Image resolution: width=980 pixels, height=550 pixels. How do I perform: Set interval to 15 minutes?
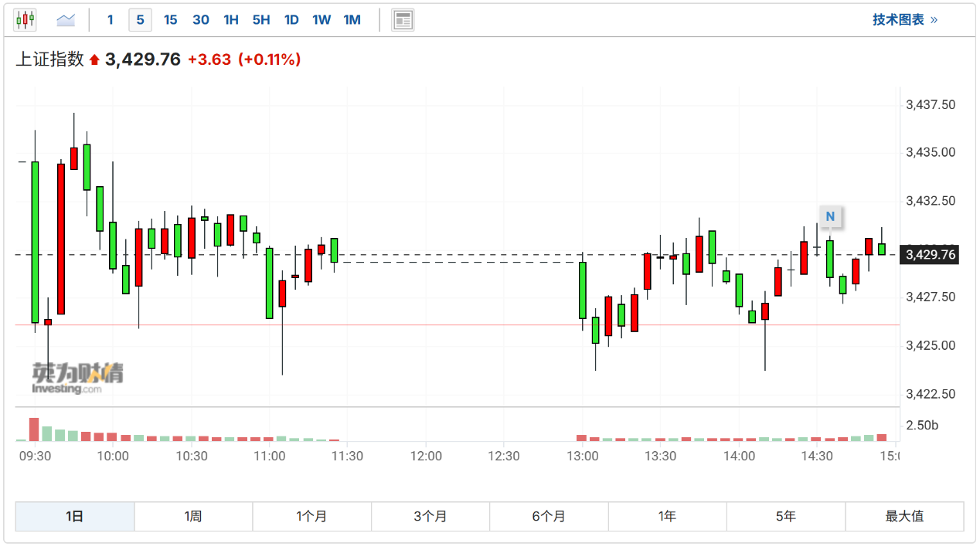point(171,20)
